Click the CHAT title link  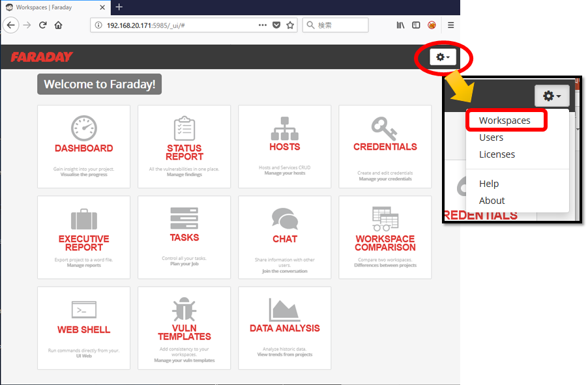(x=285, y=239)
